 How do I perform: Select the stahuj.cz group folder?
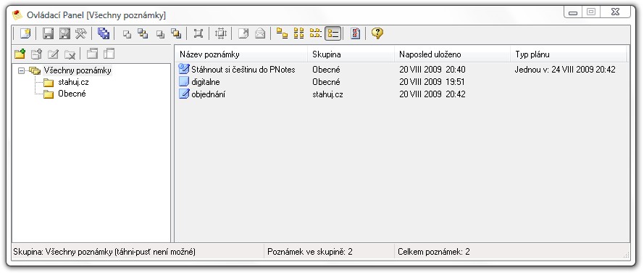tap(73, 82)
